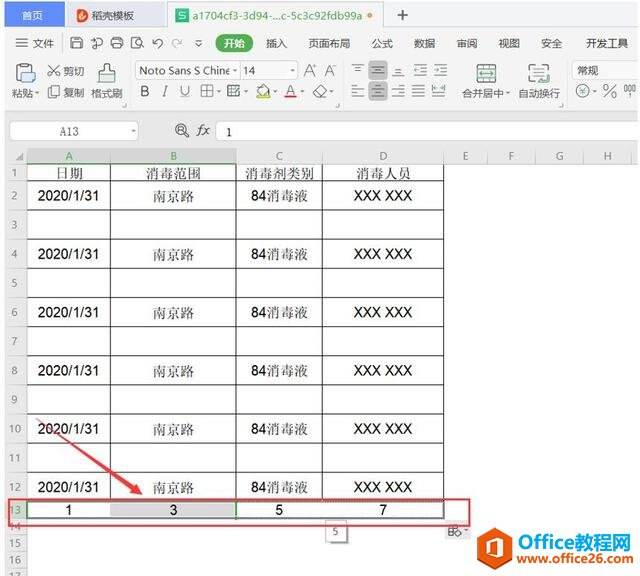Toggle Wrap Text 自动换行

pyautogui.click(x=539, y=81)
